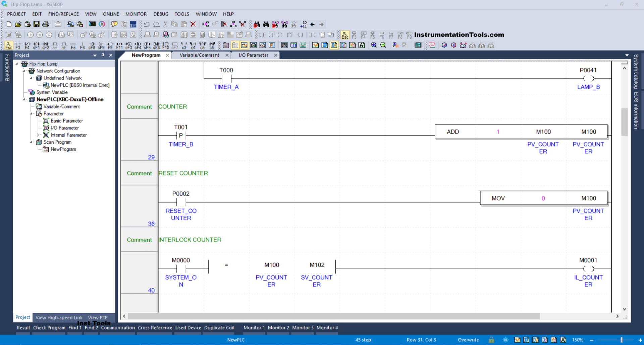Select the normally open contact F3 tool
The height and width of the screenshot is (345, 644).
coord(18,45)
